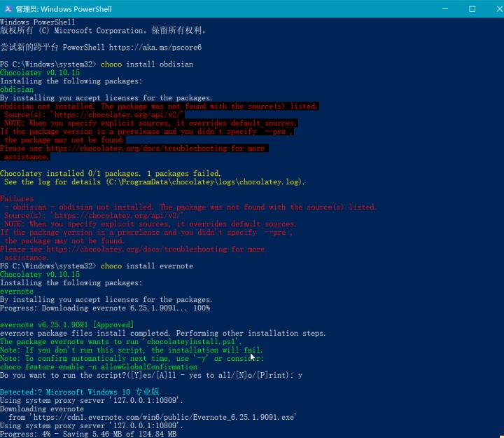Click the PowerShell icon in title bar
The height and width of the screenshot is (438, 504).
(8, 9)
